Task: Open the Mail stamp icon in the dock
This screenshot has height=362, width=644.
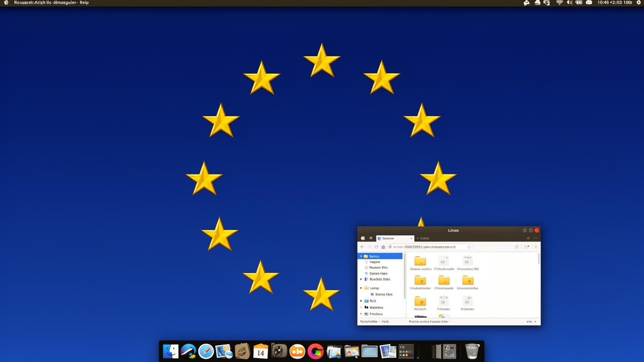Action: 224,352
